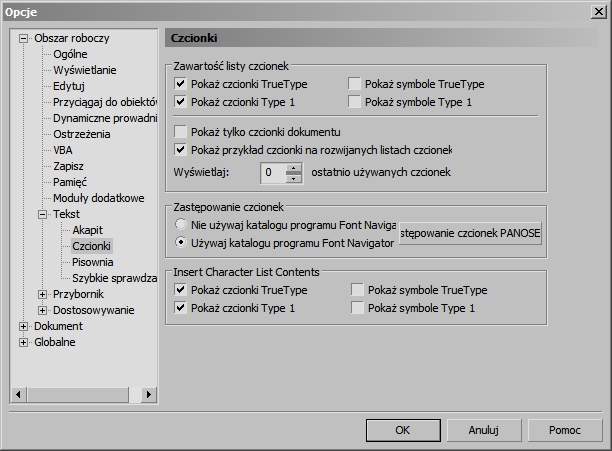This screenshot has height=451, width=612.
Task: Expand the Globalne tree node
Action: click(25, 342)
